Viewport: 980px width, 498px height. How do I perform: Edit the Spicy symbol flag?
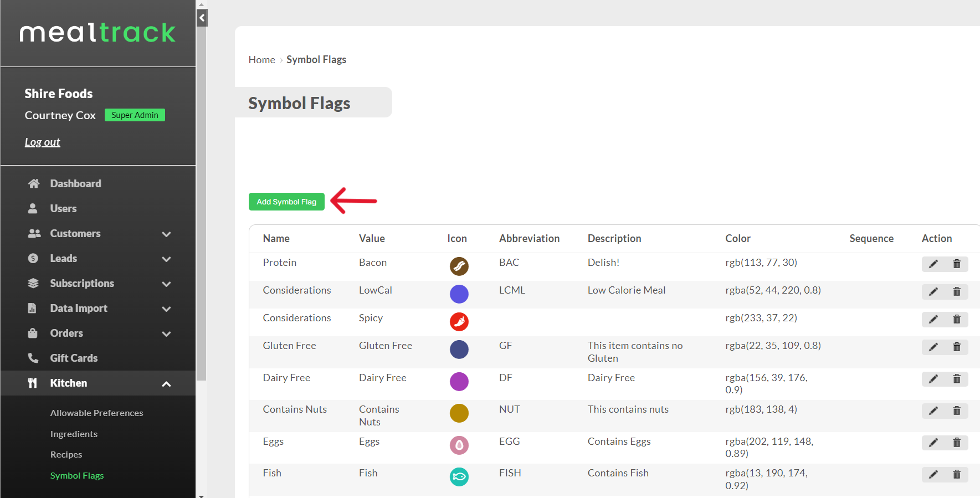tap(933, 320)
